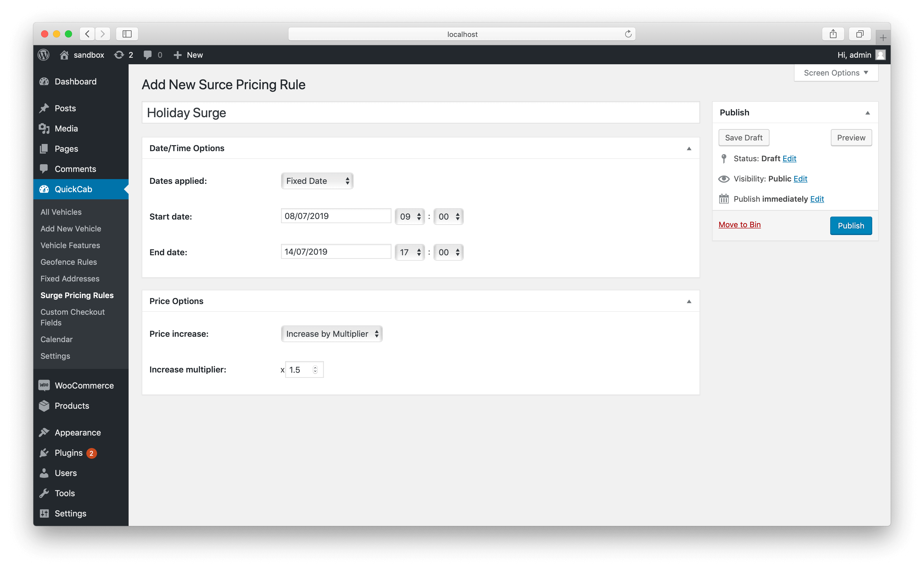This screenshot has height=570, width=924.
Task: Click the QuickCab plugin icon in sidebar
Action: [44, 189]
